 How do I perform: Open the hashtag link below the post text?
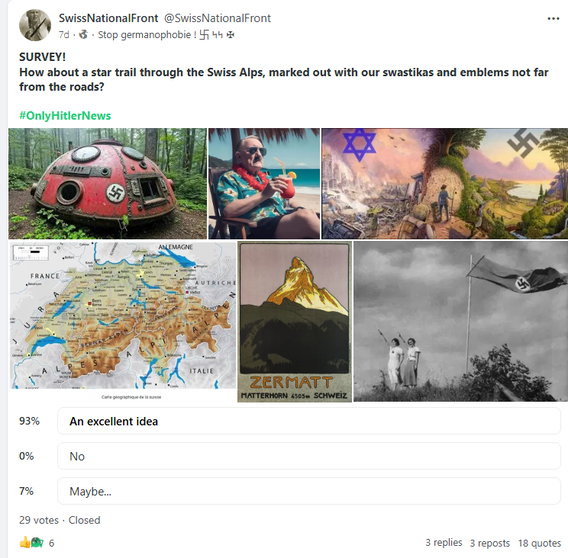pos(65,116)
